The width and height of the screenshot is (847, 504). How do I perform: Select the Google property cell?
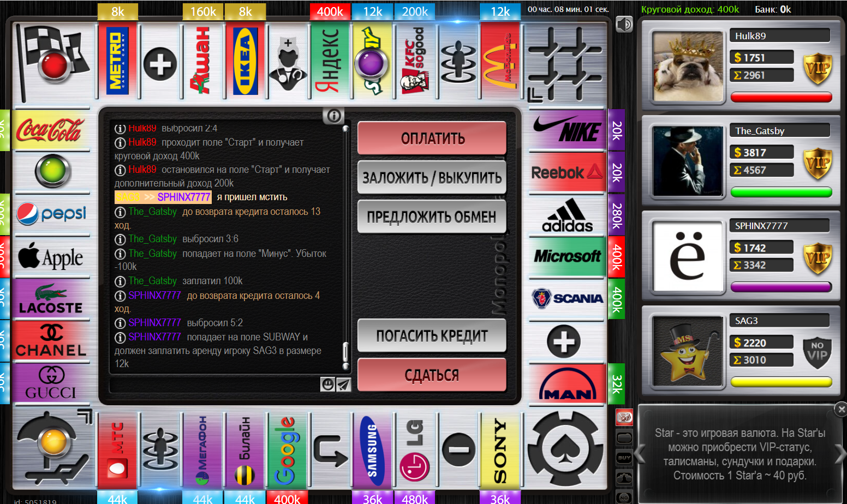point(288,451)
